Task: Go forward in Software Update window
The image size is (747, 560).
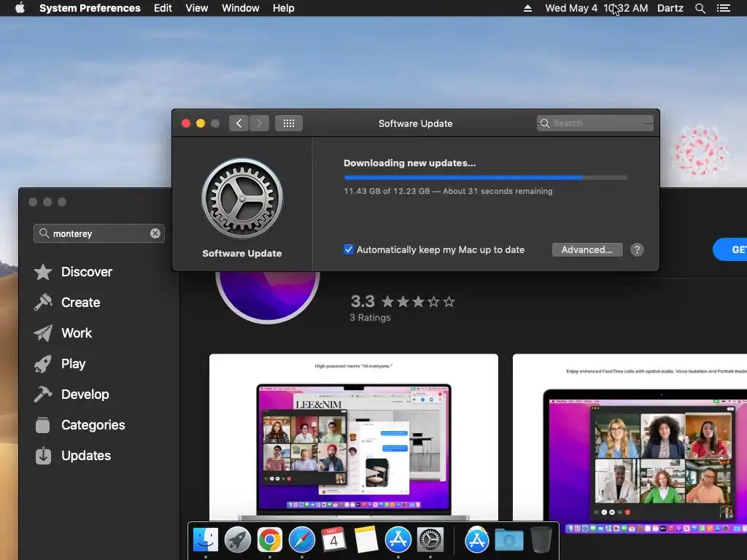Action: (x=259, y=123)
